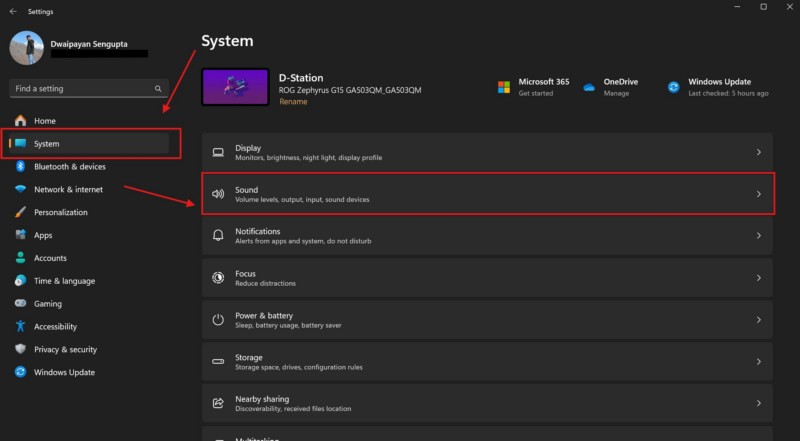Expand the Power & battery row chevron

(758, 320)
